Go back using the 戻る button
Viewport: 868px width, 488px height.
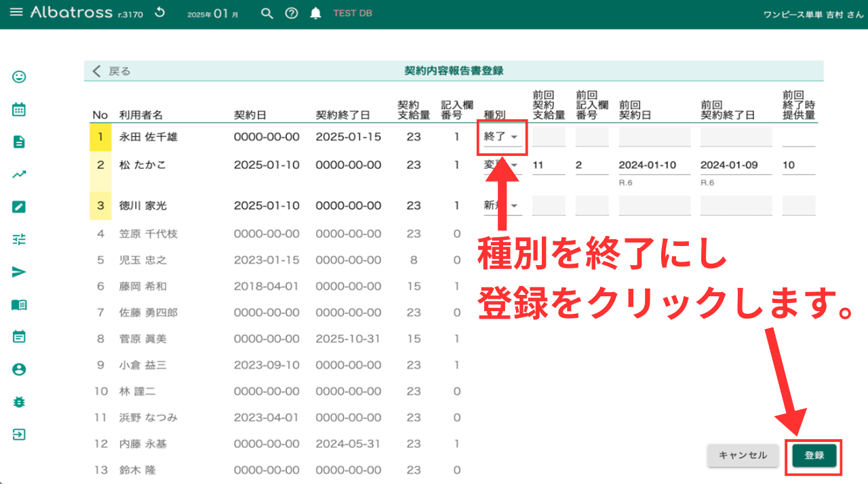pos(111,71)
